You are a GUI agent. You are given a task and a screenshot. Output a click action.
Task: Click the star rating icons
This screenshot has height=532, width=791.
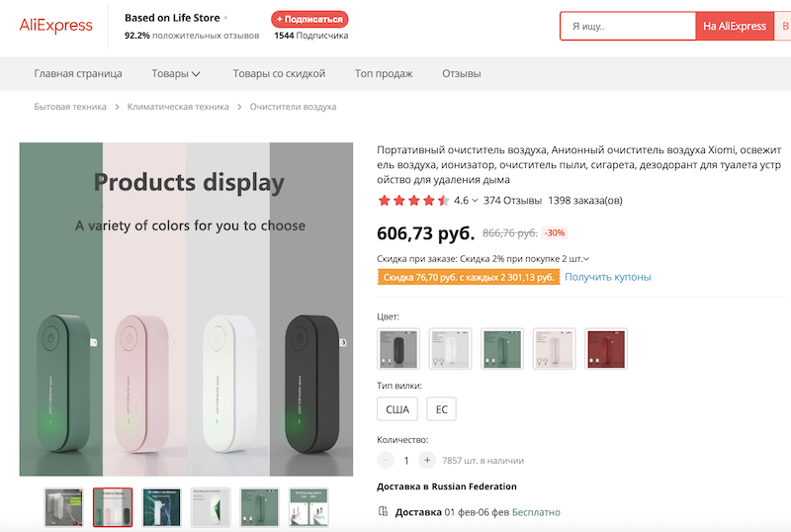413,201
